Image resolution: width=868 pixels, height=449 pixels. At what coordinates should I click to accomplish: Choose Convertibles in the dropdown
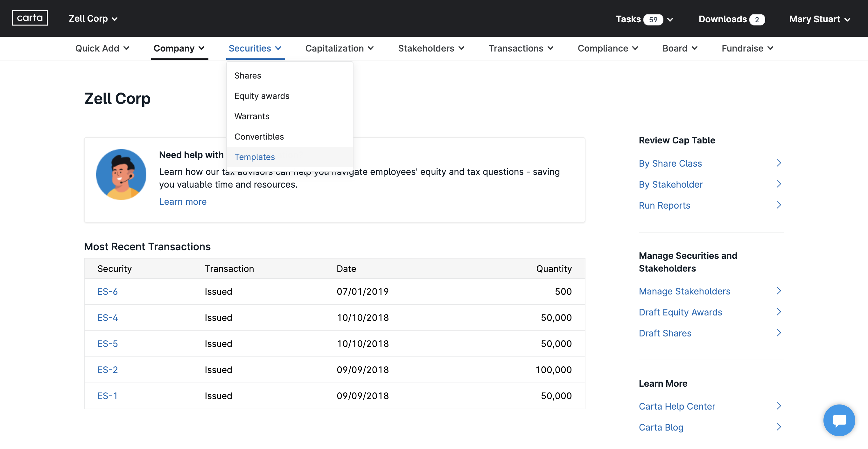click(290, 136)
